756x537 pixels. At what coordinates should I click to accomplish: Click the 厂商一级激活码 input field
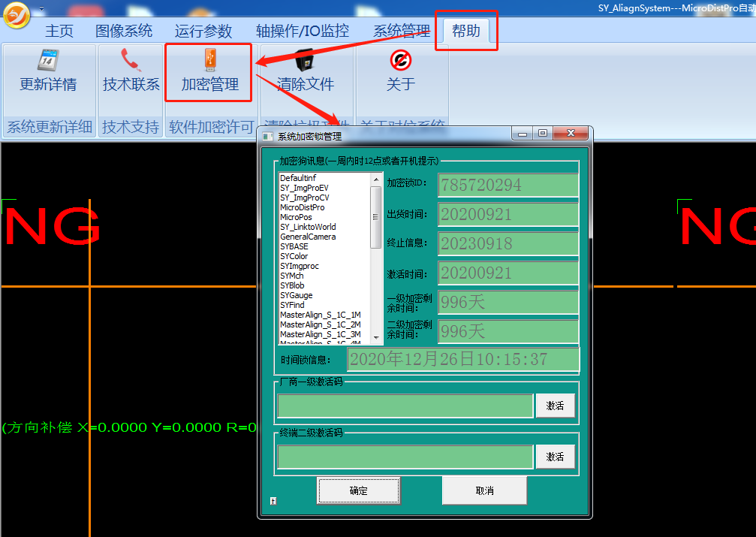[x=405, y=406]
